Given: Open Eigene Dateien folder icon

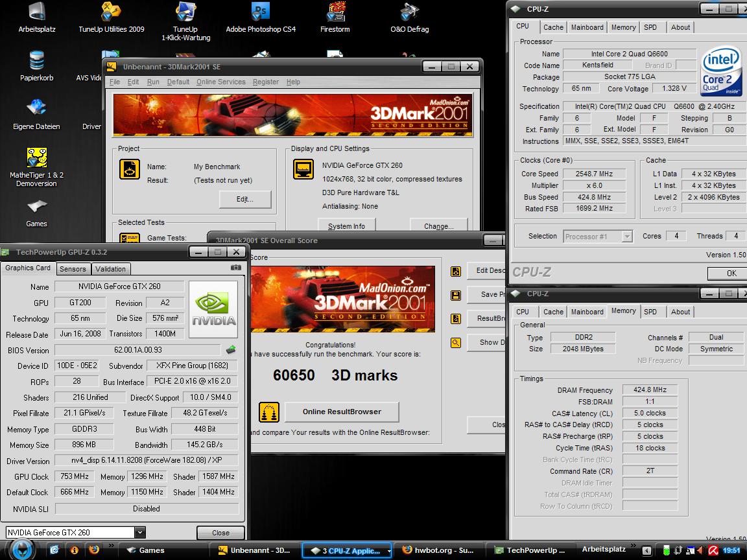Looking at the screenshot, I should click(x=37, y=114).
